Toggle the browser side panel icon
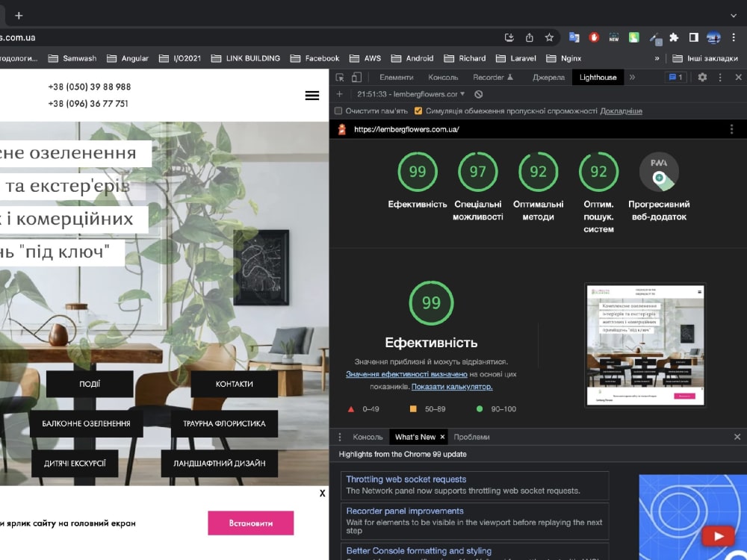The image size is (747, 560). (x=694, y=37)
